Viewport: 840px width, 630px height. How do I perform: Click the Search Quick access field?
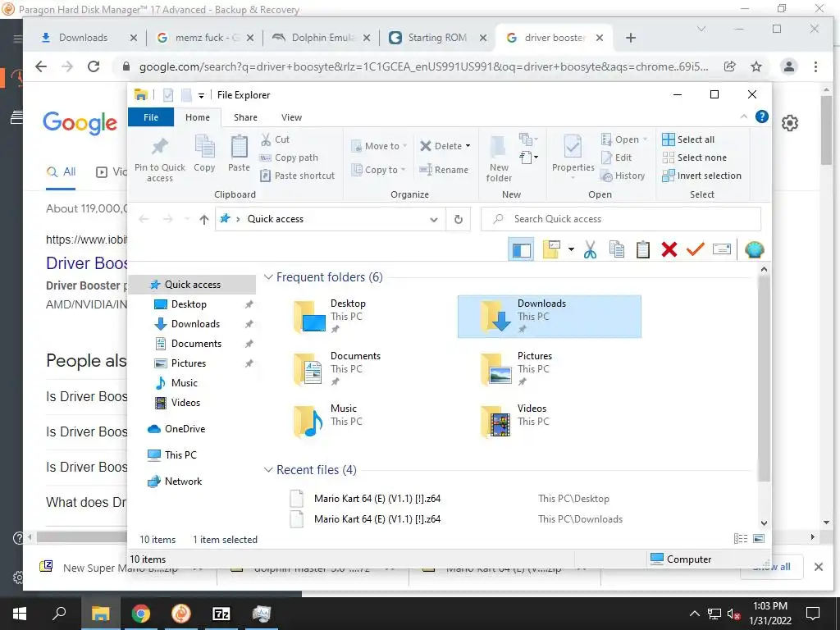(621, 219)
